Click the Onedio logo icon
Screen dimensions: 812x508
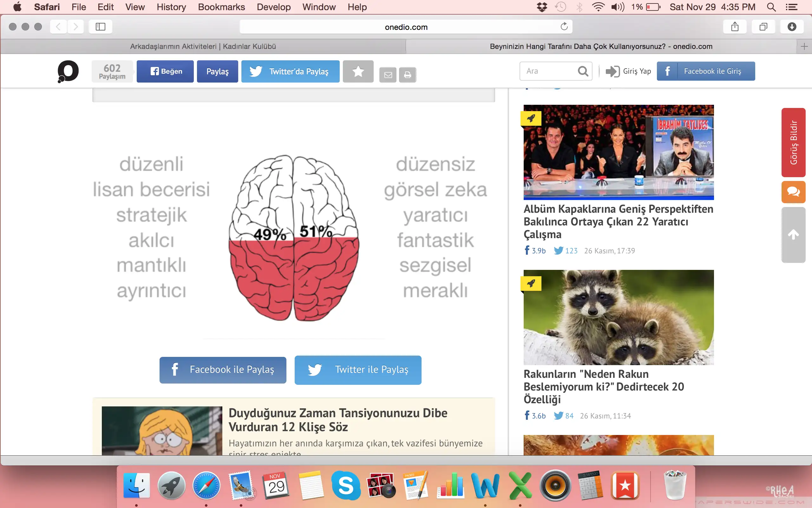[x=68, y=71]
